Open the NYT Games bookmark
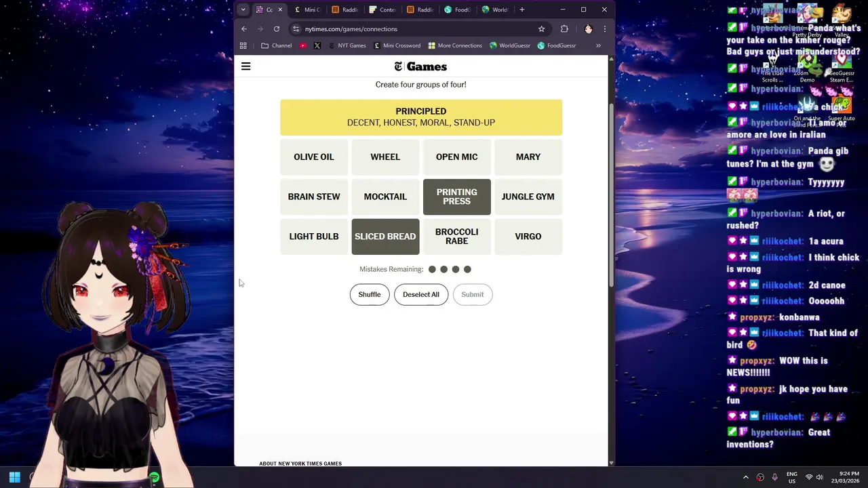The height and width of the screenshot is (488, 868). click(x=347, y=45)
